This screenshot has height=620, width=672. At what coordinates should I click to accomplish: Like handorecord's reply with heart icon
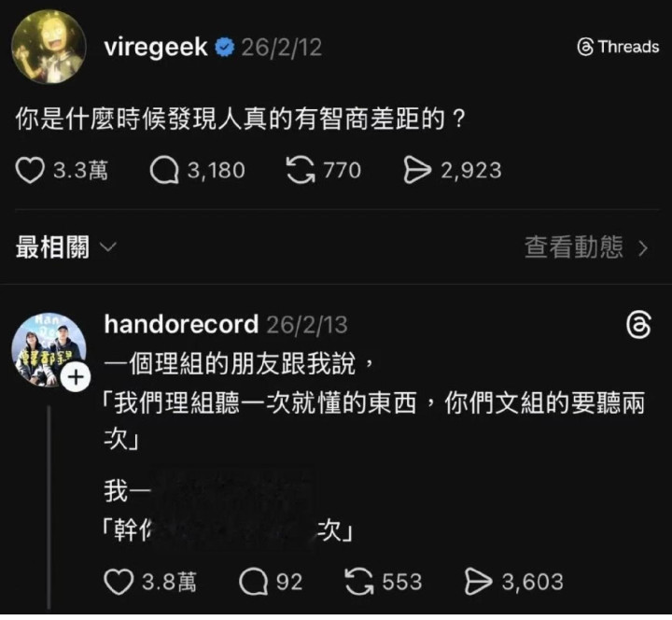[x=119, y=582]
